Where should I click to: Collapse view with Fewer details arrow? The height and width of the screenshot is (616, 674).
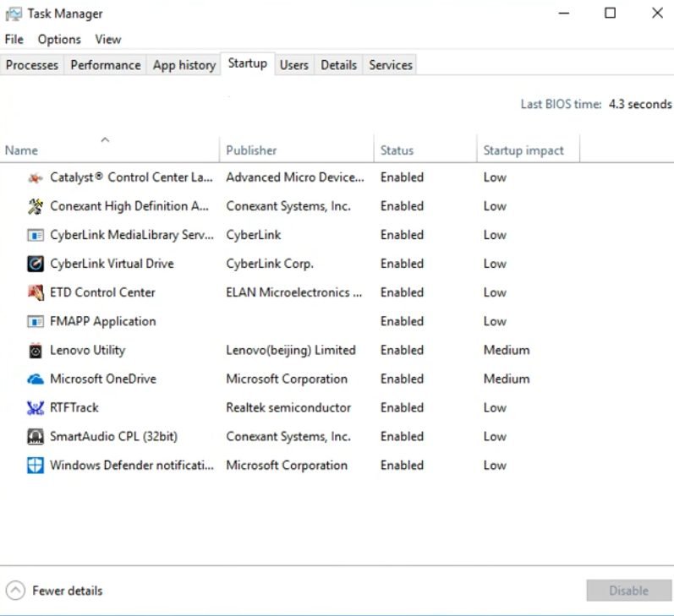click(15, 590)
